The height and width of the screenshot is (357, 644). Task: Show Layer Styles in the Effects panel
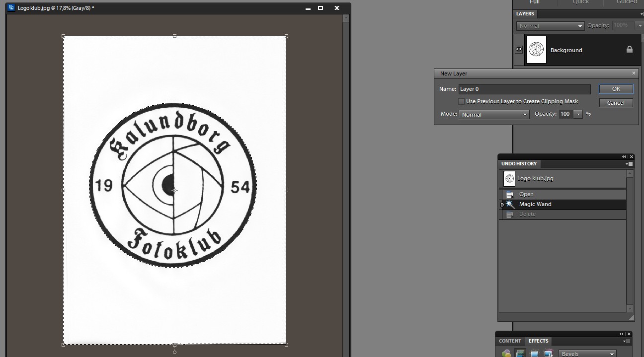click(x=520, y=354)
